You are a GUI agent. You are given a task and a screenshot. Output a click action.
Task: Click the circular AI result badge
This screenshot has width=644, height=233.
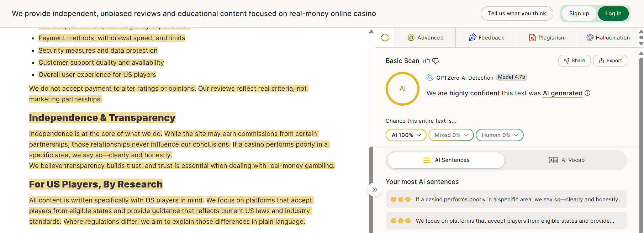pos(402,89)
